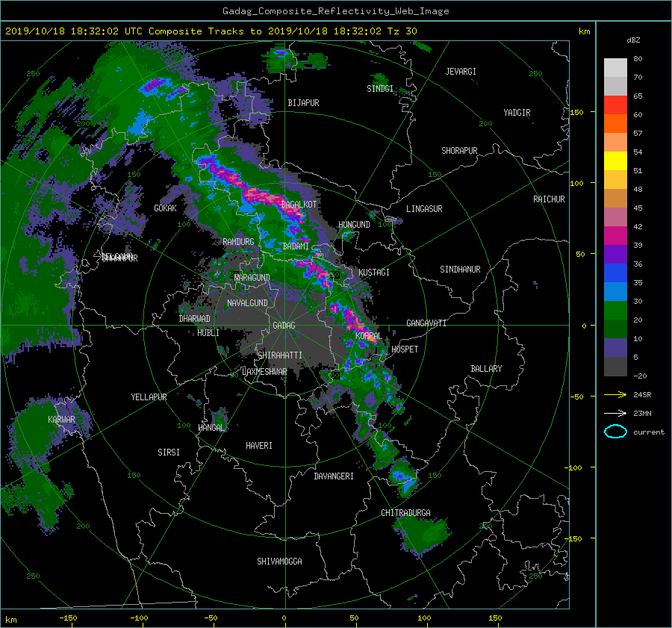This screenshot has height=628, width=672.
Task: Click the HOSPET city label
Action: (405, 349)
